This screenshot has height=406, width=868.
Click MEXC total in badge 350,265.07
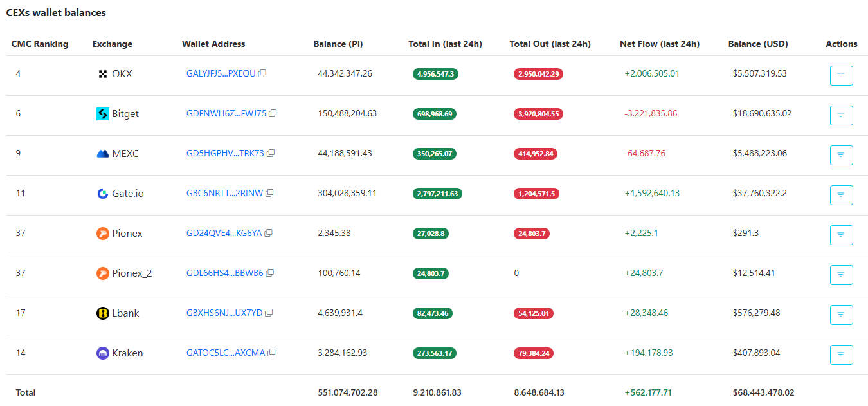point(435,154)
